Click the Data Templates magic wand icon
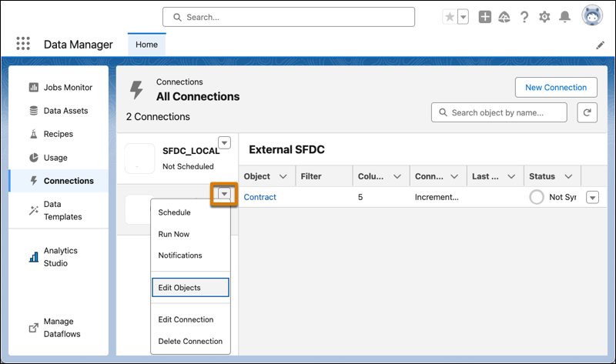This screenshot has width=616, height=364. [34, 210]
